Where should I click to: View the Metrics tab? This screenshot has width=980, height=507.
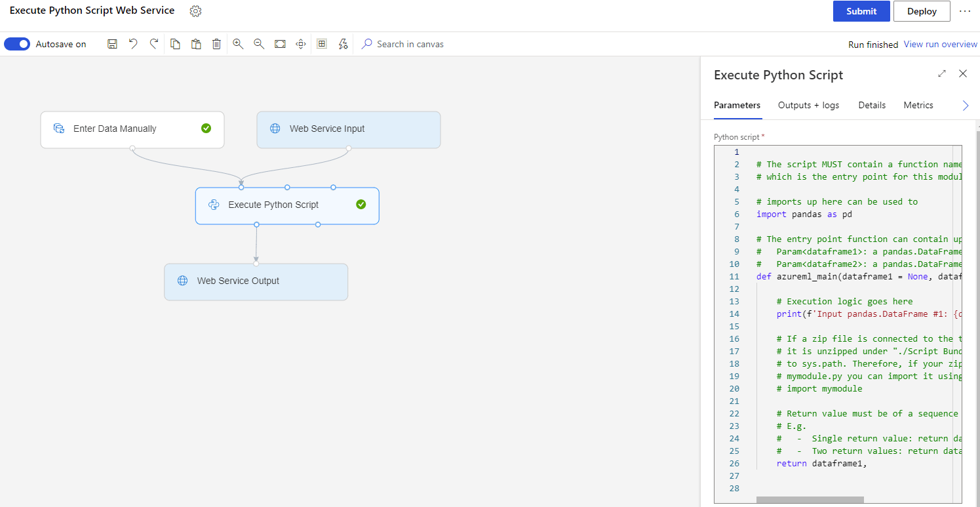[x=918, y=105]
